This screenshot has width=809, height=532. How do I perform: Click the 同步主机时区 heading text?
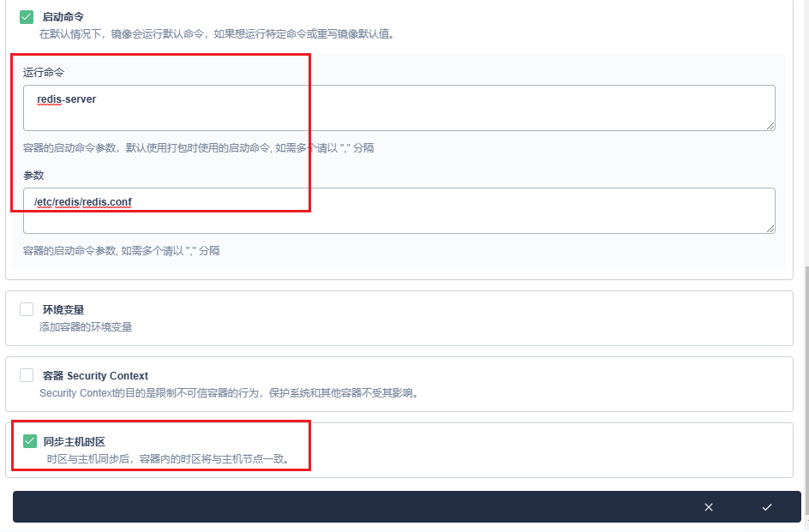[74, 442]
